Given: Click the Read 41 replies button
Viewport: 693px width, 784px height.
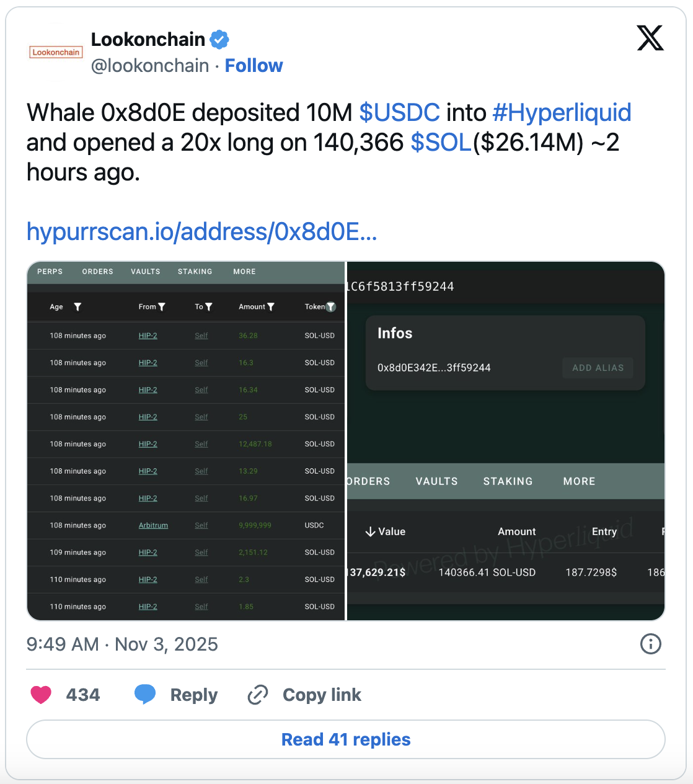Looking at the screenshot, I should point(345,739).
